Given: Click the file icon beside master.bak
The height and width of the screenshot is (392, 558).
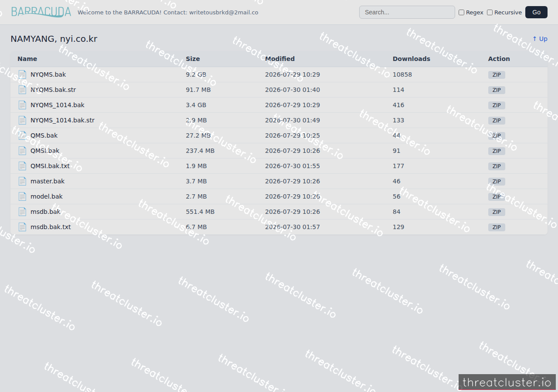Looking at the screenshot, I should pyautogui.click(x=22, y=181).
